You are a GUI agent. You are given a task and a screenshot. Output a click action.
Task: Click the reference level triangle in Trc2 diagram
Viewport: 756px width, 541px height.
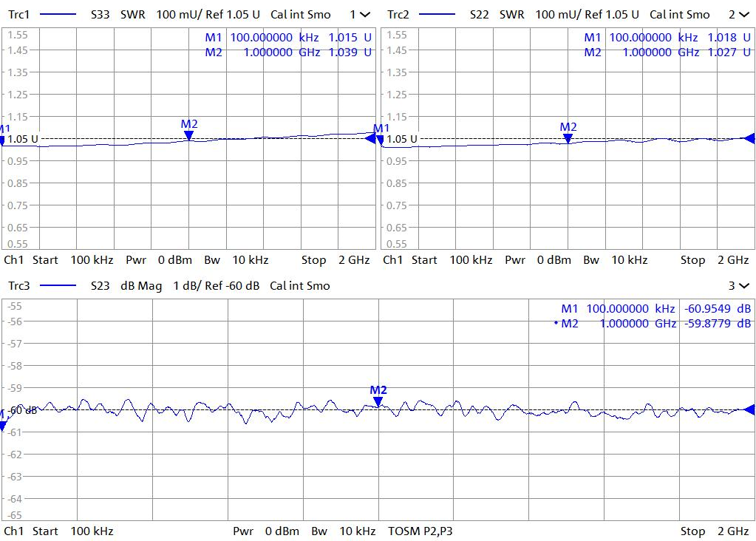point(750,138)
